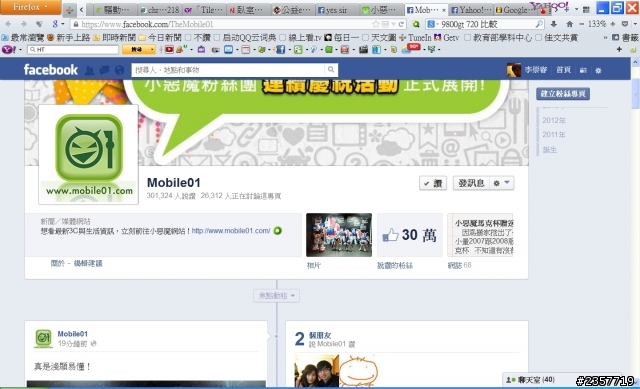Screen dimensions: 640x389
Task: Open the Facebook icon in Yahoo toolbar
Action: [280, 50]
